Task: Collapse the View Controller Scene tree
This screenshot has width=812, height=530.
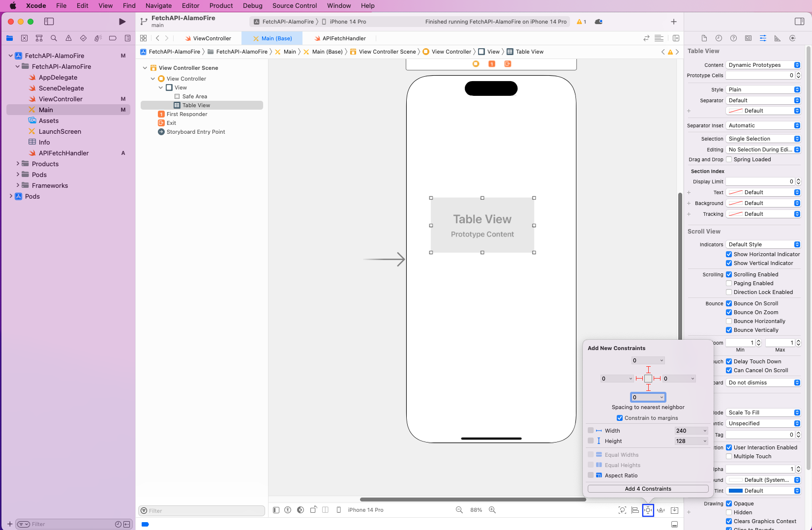Action: point(145,67)
